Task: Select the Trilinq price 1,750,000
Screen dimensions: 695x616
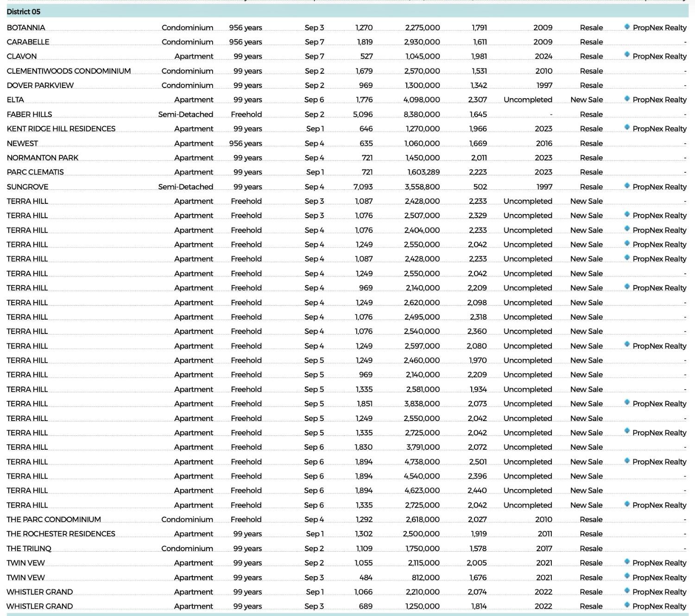Action: tap(423, 549)
